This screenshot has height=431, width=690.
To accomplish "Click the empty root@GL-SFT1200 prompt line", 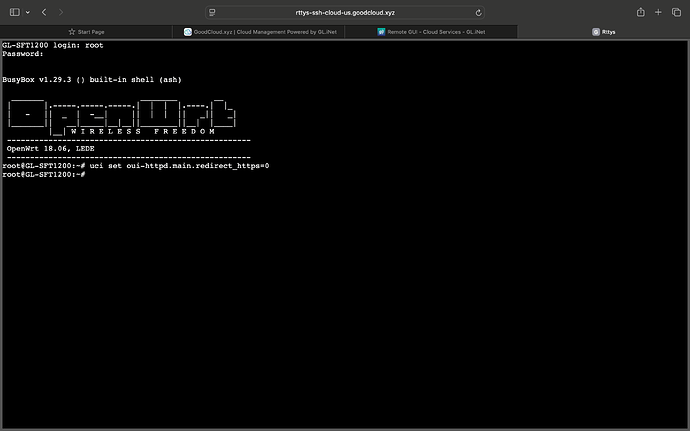I will coord(44,175).
